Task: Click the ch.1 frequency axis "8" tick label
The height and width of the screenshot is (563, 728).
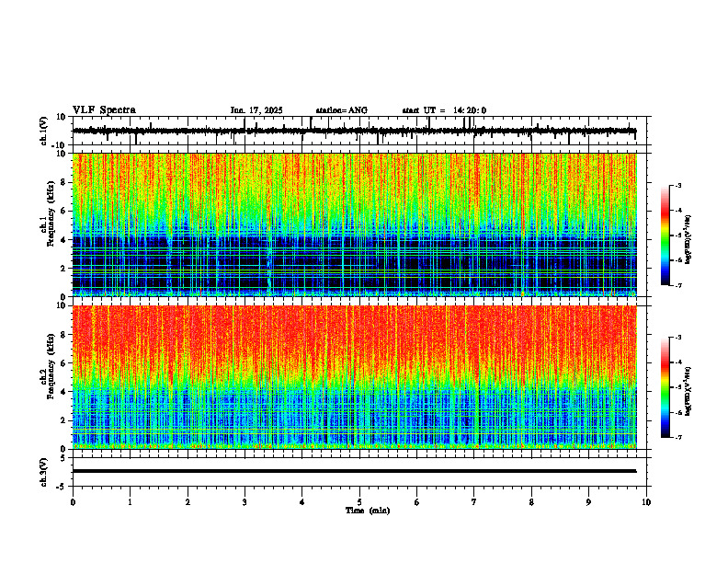Action: point(63,182)
